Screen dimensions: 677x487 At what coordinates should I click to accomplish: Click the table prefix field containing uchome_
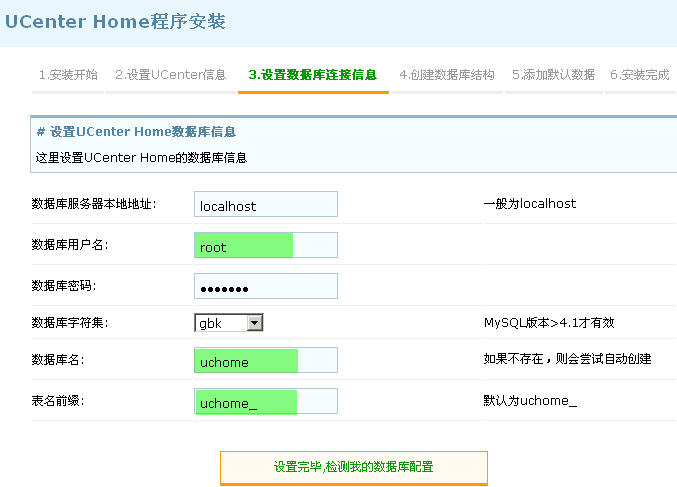coord(266,401)
